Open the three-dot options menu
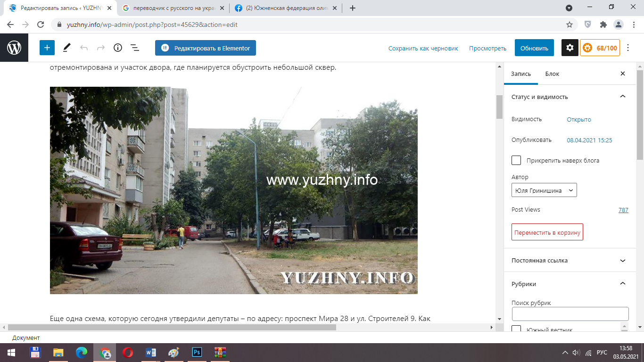The height and width of the screenshot is (362, 644). (x=627, y=48)
